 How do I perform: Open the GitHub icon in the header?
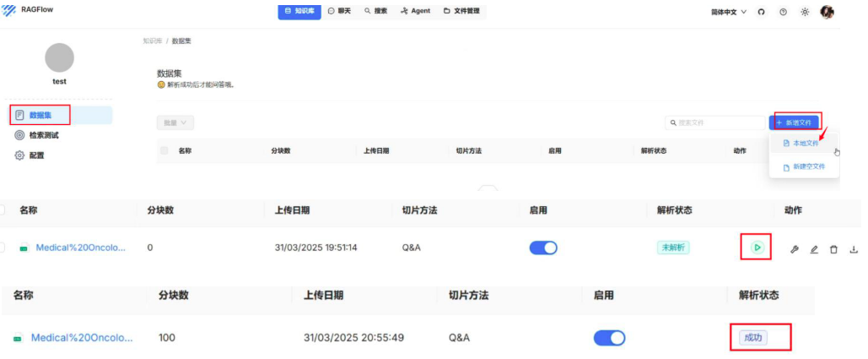pos(762,12)
